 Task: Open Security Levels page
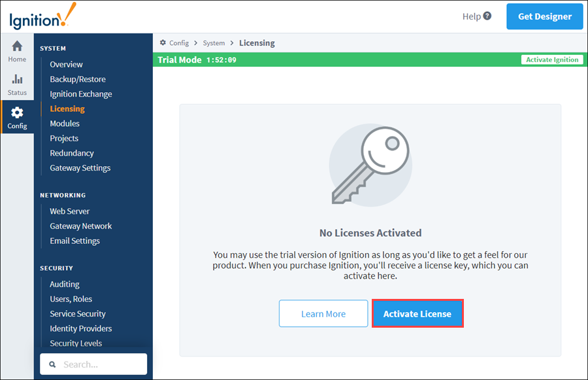click(76, 343)
